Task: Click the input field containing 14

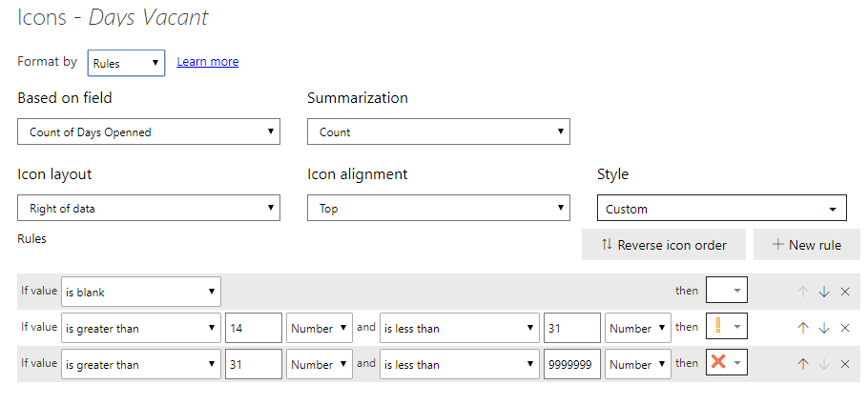Action: [254, 328]
